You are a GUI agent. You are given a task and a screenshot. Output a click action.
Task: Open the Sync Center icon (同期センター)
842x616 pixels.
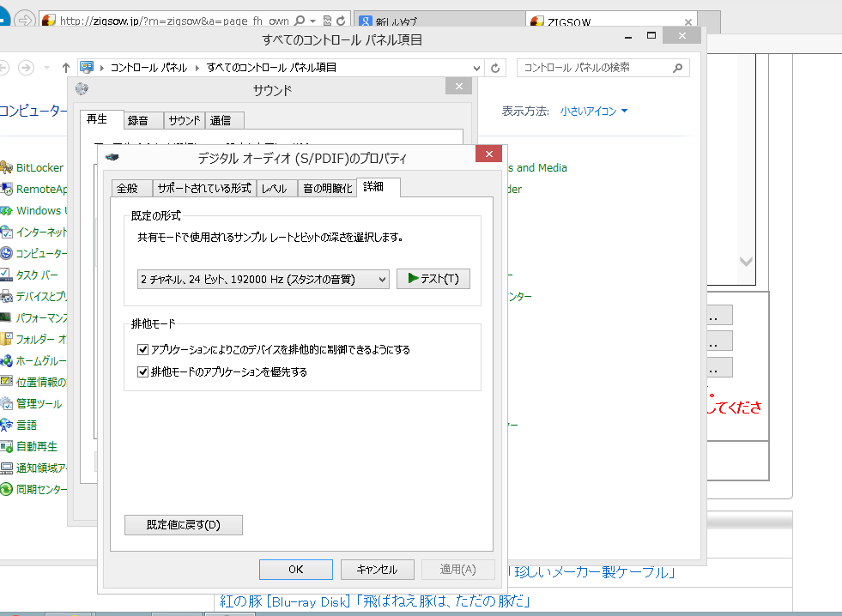[8, 489]
